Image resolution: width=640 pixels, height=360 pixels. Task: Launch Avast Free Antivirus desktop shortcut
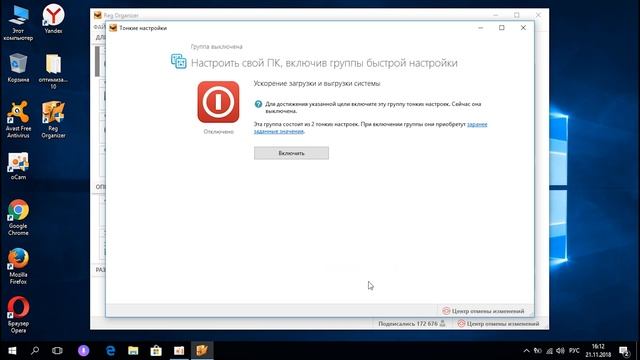pyautogui.click(x=18, y=120)
